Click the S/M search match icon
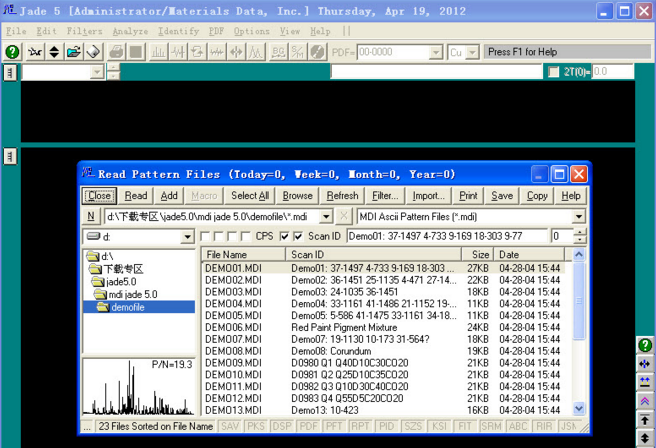The width and height of the screenshot is (656, 448). tap(297, 52)
